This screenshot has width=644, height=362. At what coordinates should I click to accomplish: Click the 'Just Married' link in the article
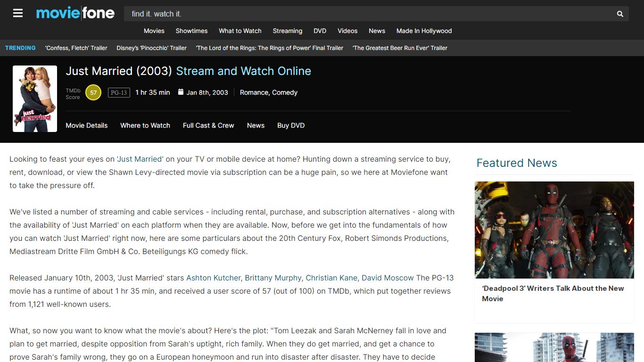coord(140,159)
